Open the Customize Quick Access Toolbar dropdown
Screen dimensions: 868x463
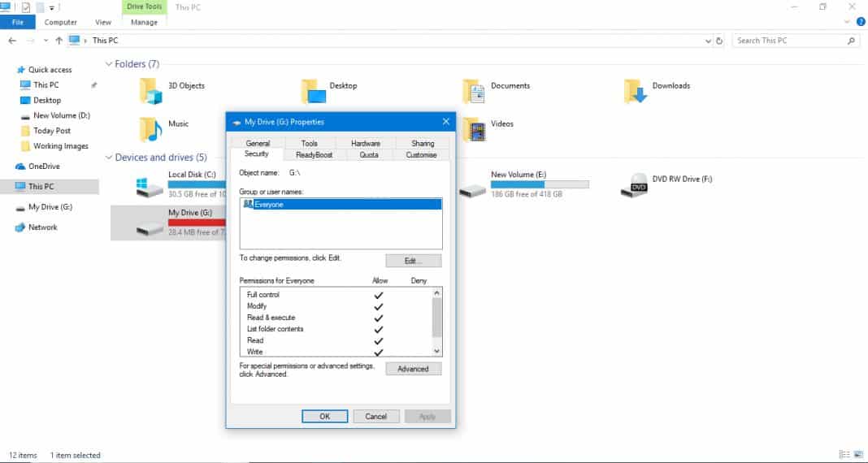click(52, 8)
